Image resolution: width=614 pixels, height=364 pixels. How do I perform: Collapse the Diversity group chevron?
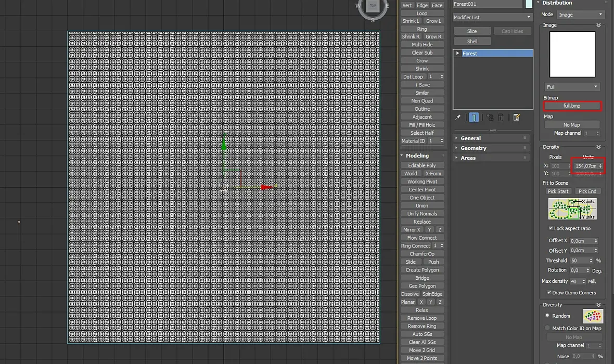pyautogui.click(x=598, y=305)
